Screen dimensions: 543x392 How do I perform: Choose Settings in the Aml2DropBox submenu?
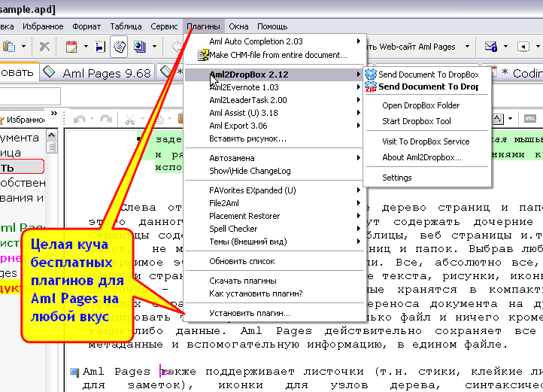(427, 177)
